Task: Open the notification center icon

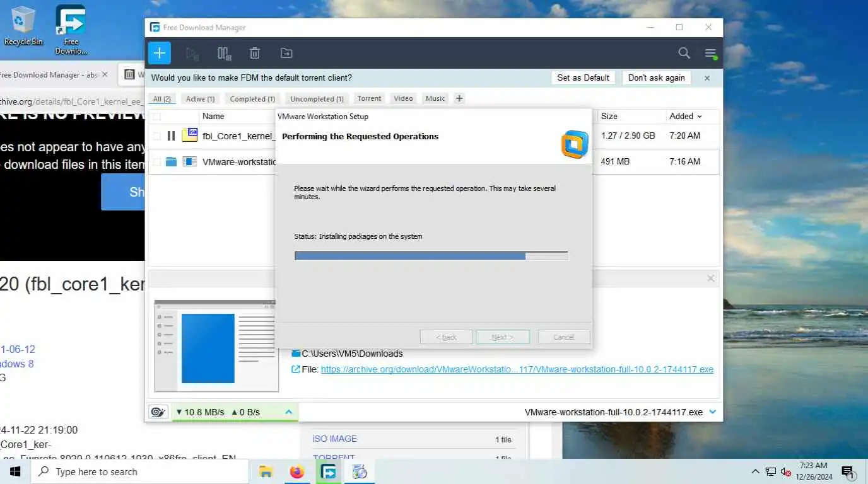Action: [848, 471]
